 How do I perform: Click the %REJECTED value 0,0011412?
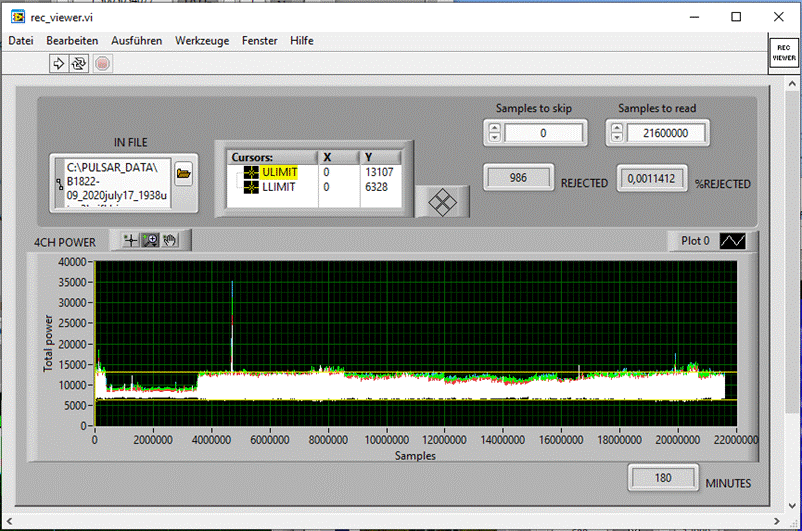651,179
